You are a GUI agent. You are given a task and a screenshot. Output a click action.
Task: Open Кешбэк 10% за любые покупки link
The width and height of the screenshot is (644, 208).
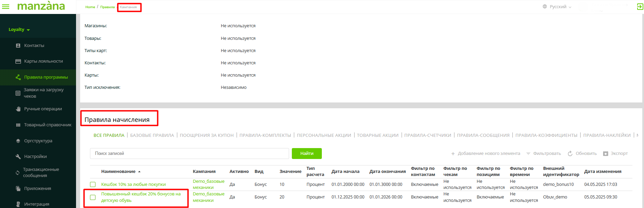[133, 185]
